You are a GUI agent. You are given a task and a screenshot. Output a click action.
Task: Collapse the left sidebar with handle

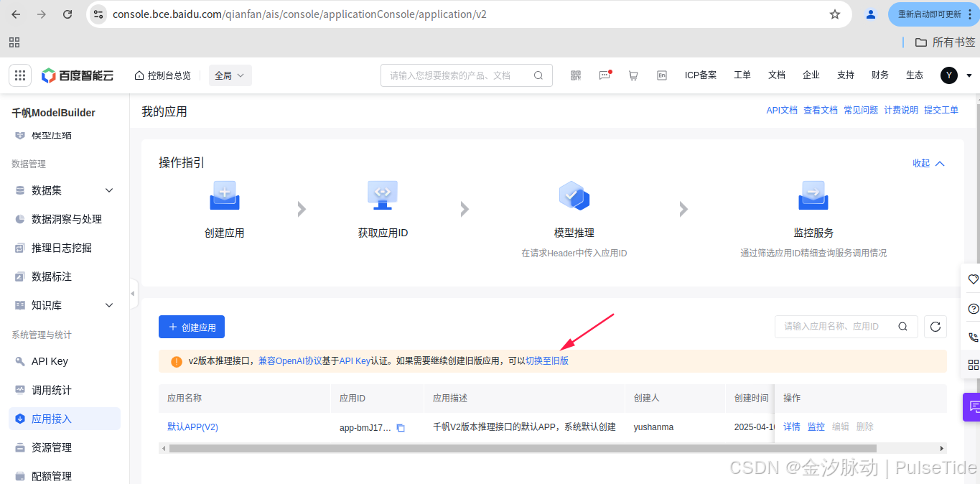coord(133,293)
